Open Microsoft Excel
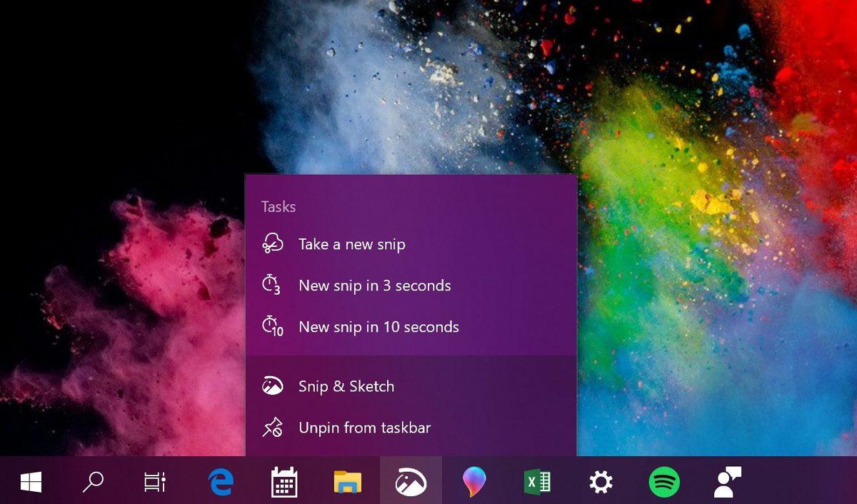The image size is (857, 504). coord(538,482)
